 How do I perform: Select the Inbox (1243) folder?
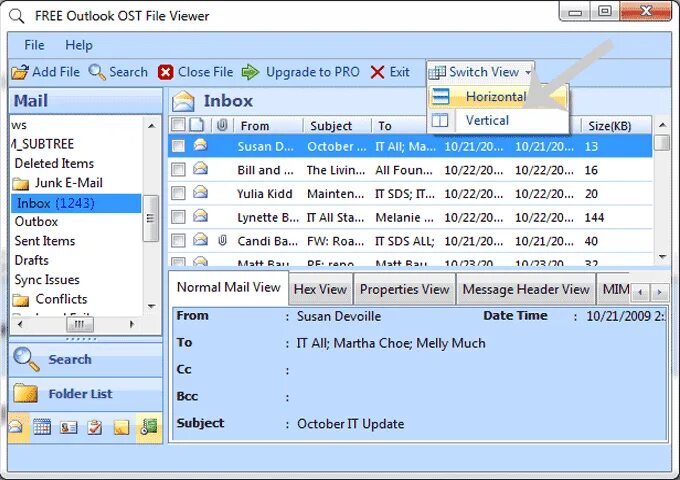76,203
